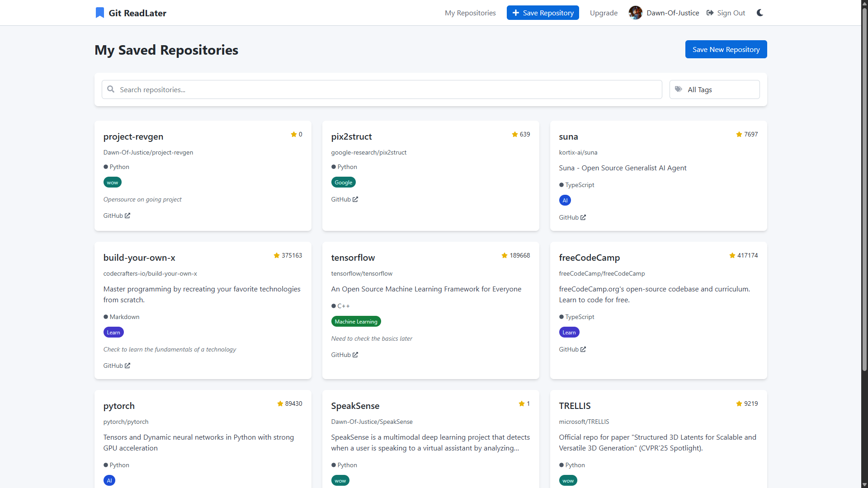Click star icon on SpeakSense card
This screenshot has width=868, height=488.
522,404
